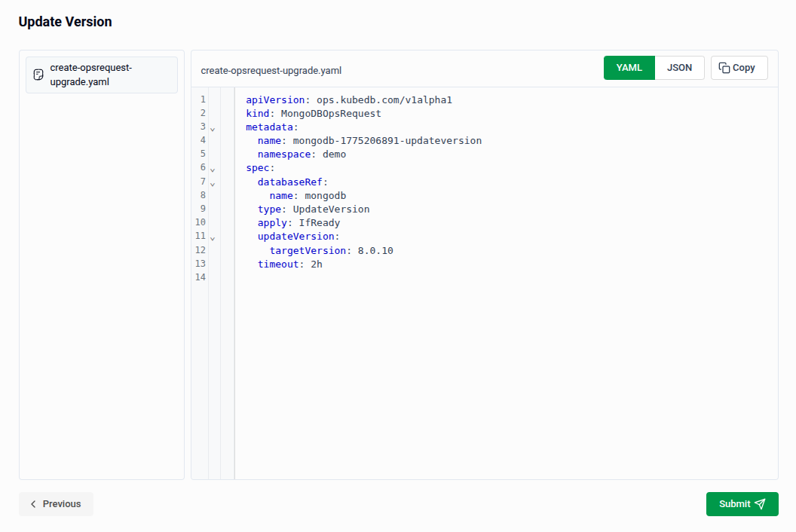Click the file icon beside create-opsrequest-upgrade.yaml

(38, 75)
